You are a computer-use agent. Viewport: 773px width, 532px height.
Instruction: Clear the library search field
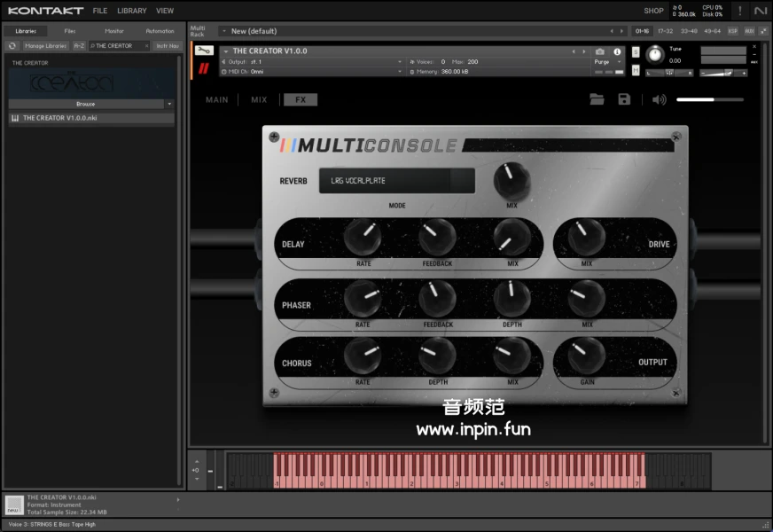pyautogui.click(x=147, y=45)
